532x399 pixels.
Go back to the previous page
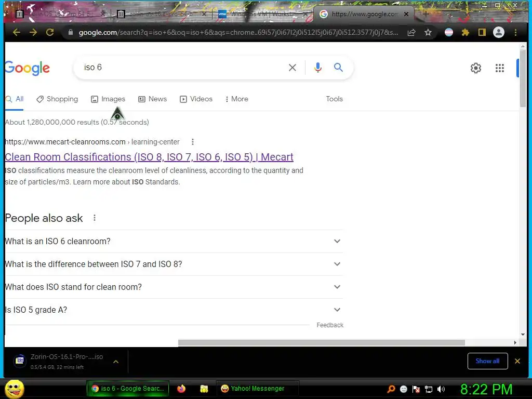[16, 32]
